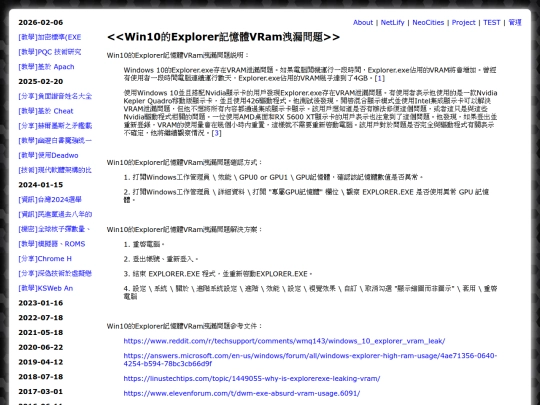Screen dimensions: 540x405
Task: Open sidebar article '[技術]現代軟體架構的比'
Action: (55, 170)
